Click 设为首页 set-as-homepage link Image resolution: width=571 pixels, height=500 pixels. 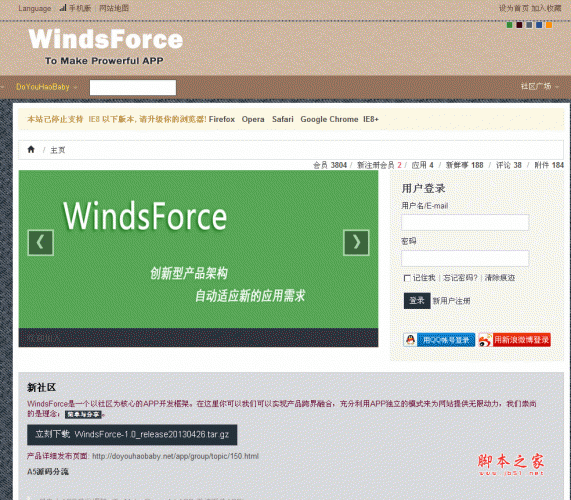point(513,8)
